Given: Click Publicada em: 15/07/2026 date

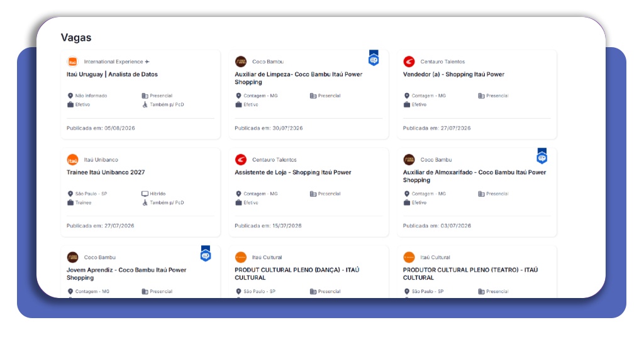Looking at the screenshot, I should point(268,226).
